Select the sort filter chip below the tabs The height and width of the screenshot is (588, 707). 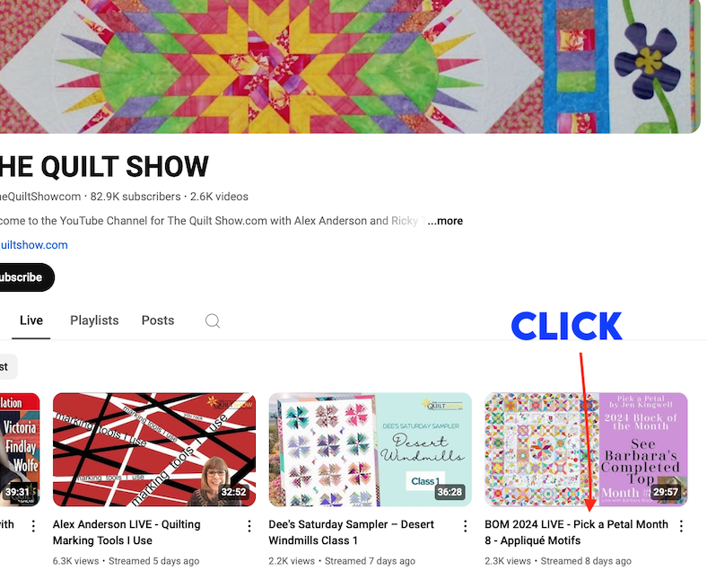[x=8, y=367]
